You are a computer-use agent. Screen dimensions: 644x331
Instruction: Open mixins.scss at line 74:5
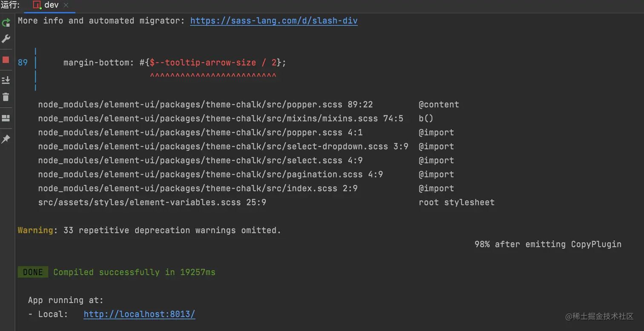pyautogui.click(x=220, y=118)
